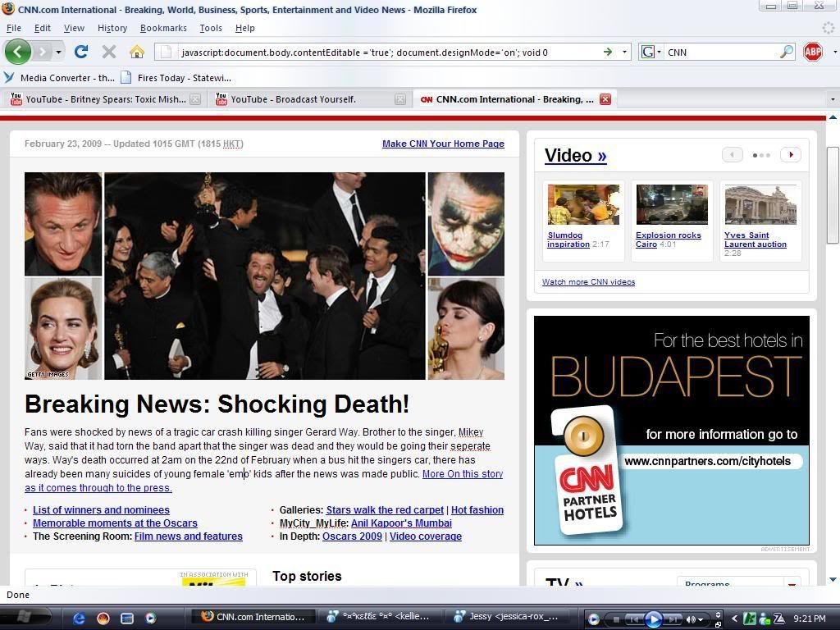The image size is (840, 630).
Task: Open Film news and features link
Action: (189, 536)
